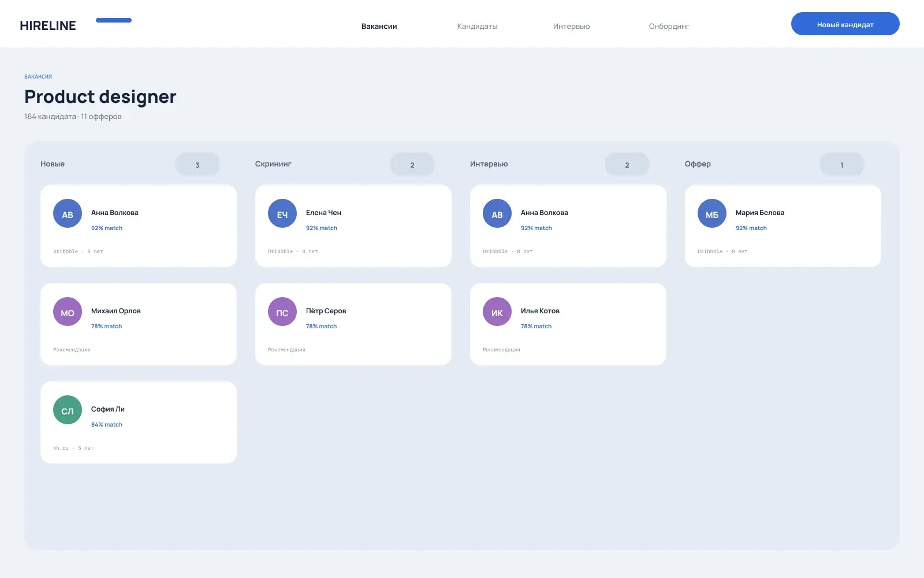Viewport: 924px width, 578px height.
Task: Click 92% match on Елена Чен card
Action: 322,228
